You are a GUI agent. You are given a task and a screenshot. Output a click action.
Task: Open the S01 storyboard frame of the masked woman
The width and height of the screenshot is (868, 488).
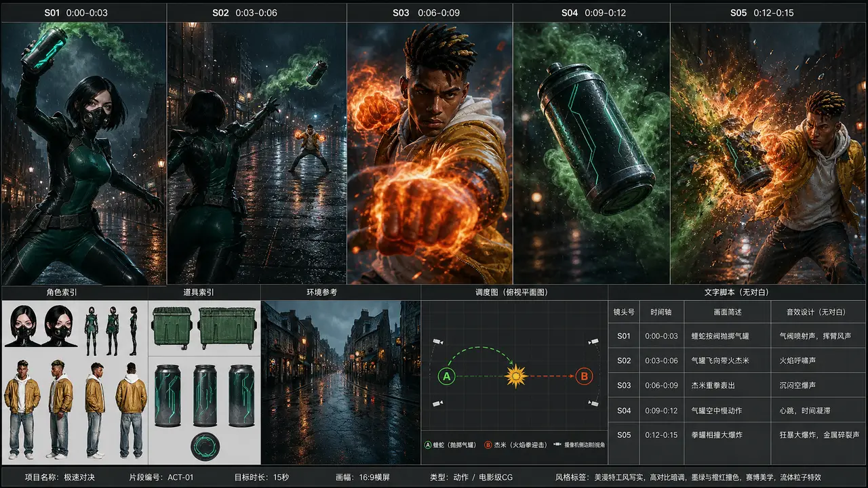[83, 153]
